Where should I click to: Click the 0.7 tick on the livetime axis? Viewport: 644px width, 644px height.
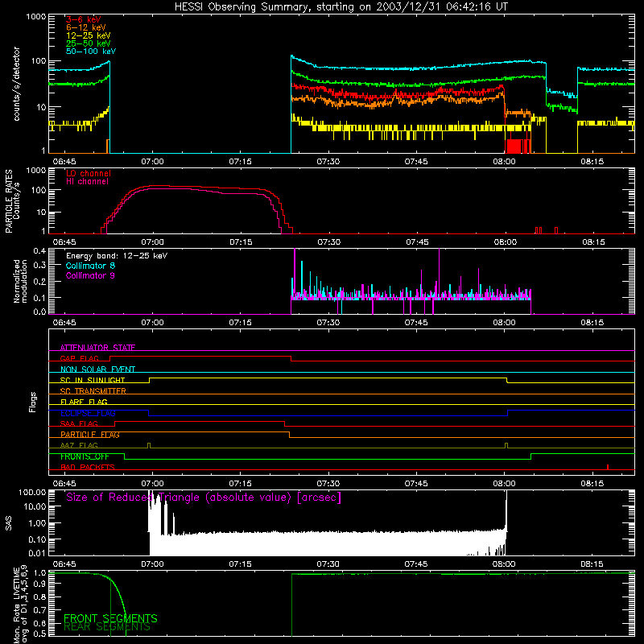(x=39, y=610)
